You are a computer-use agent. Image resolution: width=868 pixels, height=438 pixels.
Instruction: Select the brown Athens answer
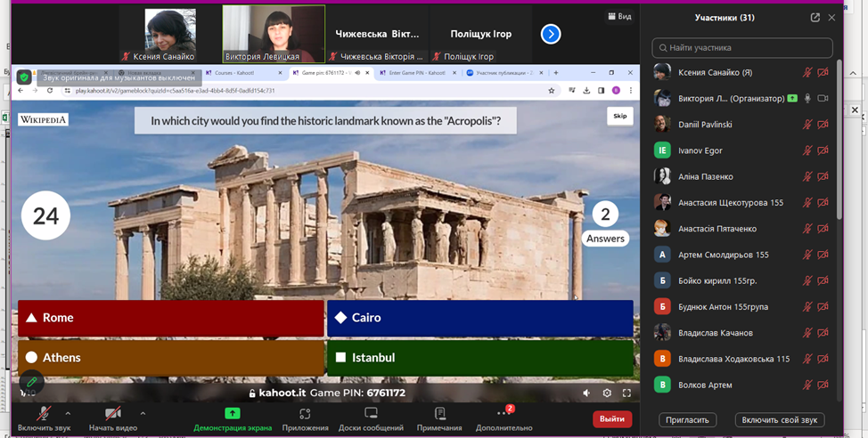coord(170,358)
